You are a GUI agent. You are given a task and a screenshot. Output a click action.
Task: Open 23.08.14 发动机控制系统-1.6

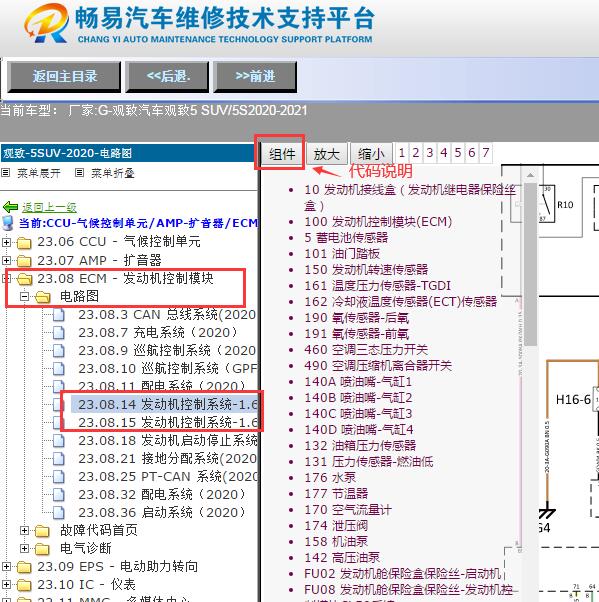pos(167,404)
